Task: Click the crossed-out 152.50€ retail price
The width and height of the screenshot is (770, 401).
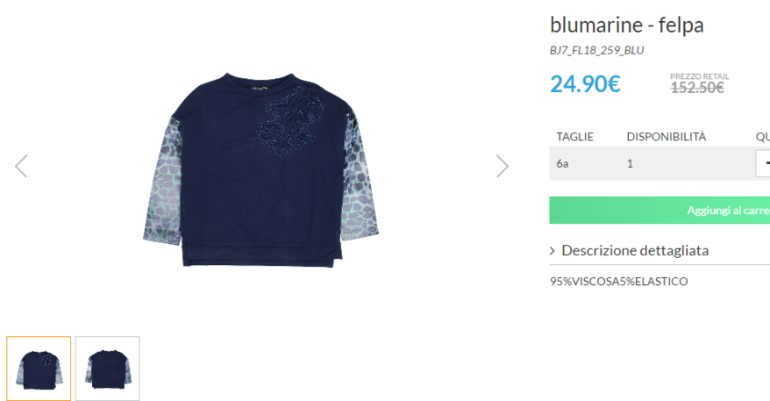Action: (x=697, y=88)
